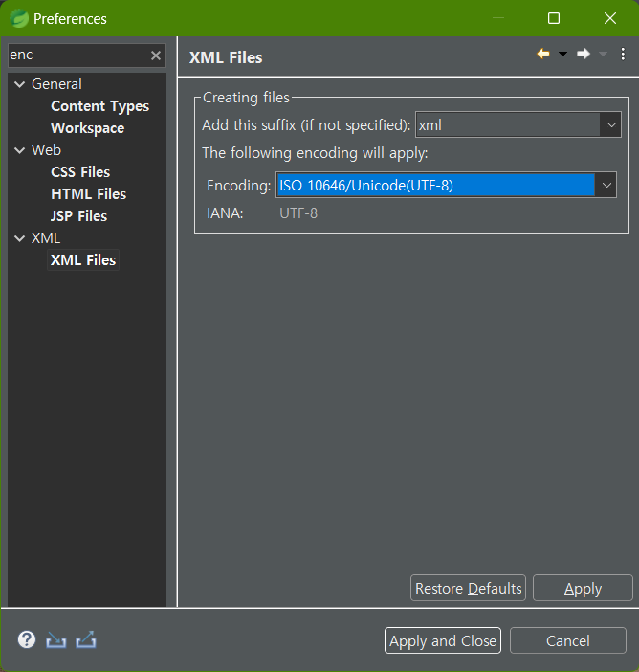The width and height of the screenshot is (639, 672).
Task: Open the suffix dropdown arrow
Action: coord(611,125)
